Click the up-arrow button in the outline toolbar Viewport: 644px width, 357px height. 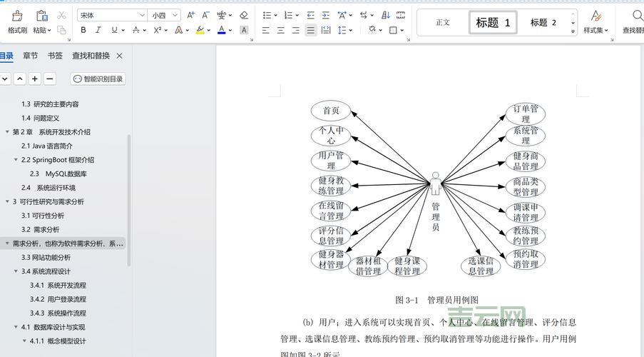pyautogui.click(x=20, y=79)
